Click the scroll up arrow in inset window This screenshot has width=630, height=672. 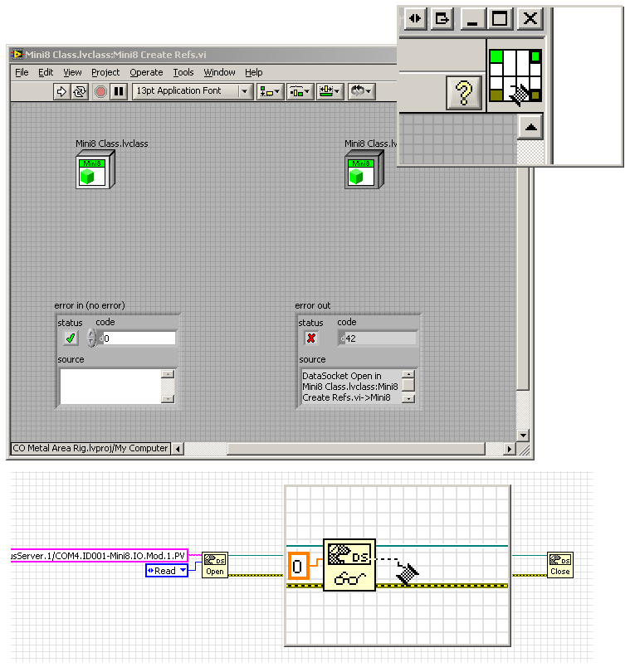(531, 127)
